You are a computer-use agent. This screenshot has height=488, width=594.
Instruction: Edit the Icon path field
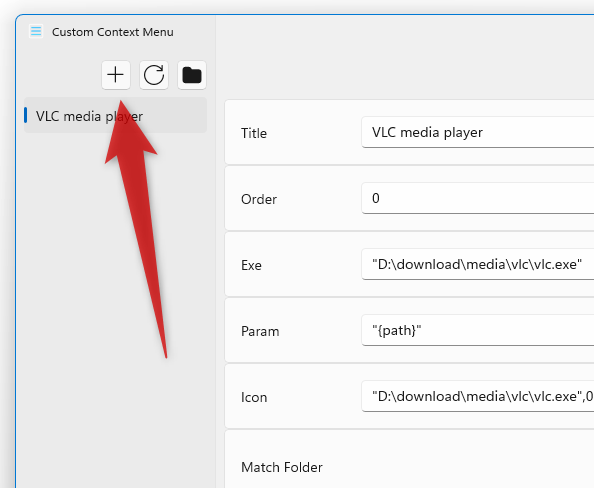point(478,396)
